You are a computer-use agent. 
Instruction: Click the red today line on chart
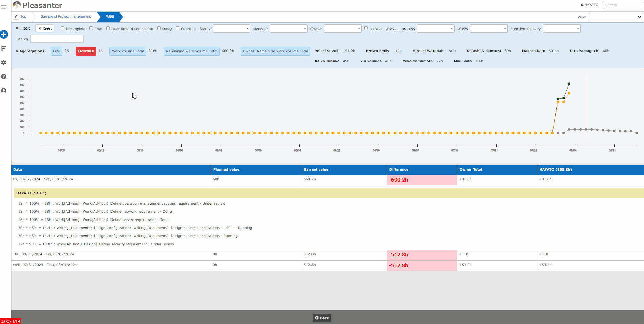(x=586, y=107)
